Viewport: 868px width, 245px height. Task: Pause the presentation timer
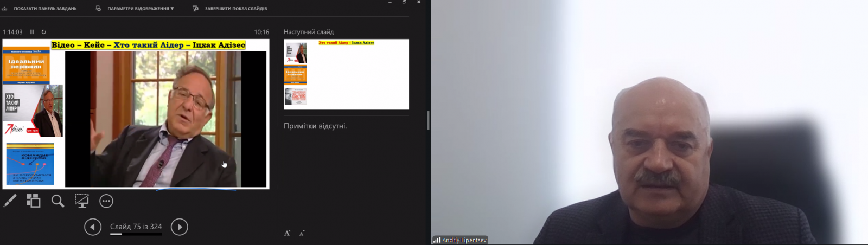pos(32,32)
